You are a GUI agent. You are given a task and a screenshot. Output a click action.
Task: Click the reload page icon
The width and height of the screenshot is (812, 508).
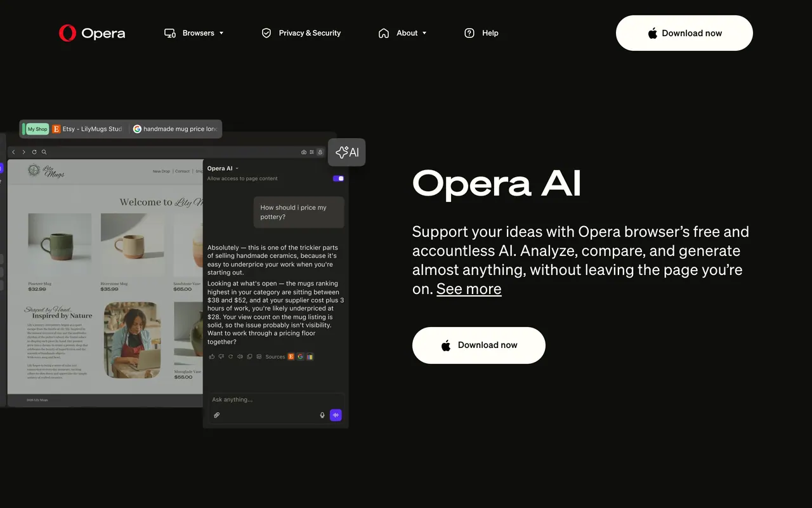(x=34, y=152)
